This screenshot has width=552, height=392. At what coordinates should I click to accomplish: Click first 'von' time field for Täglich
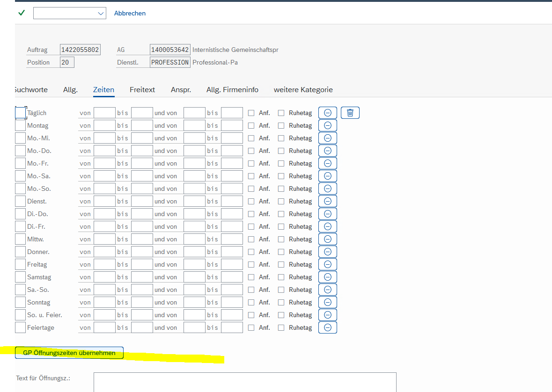(x=104, y=113)
